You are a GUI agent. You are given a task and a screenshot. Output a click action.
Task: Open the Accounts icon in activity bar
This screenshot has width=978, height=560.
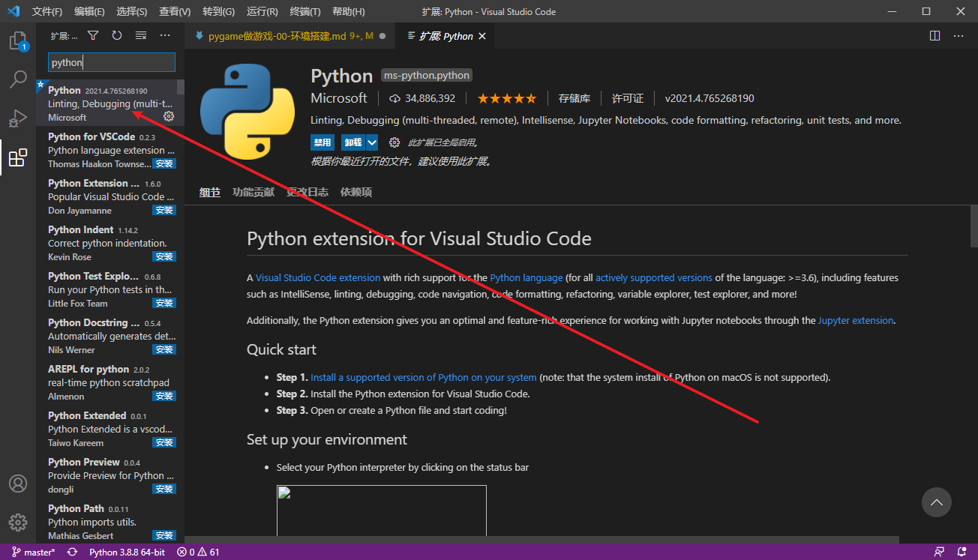pyautogui.click(x=18, y=484)
